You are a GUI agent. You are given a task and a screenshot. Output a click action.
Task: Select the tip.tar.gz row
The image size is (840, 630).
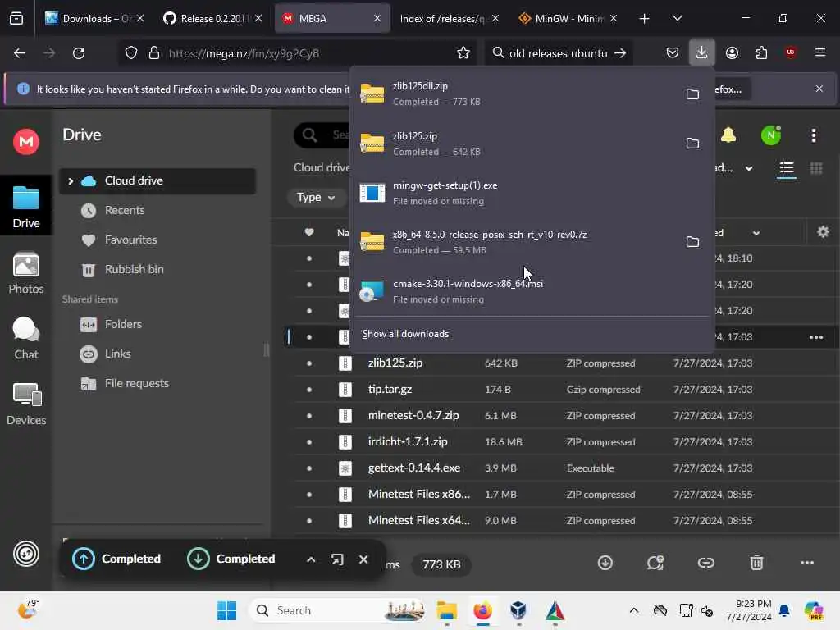(557, 390)
